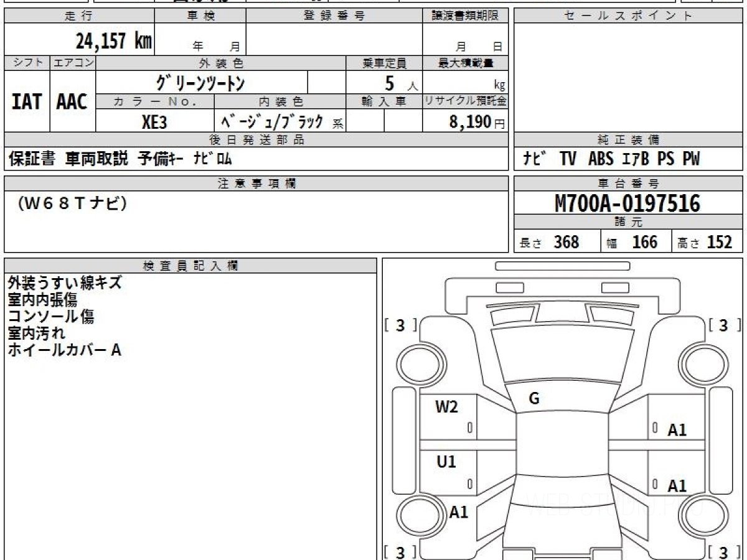Image resolution: width=747 pixels, height=560 pixels.
Task: Select the 8,190円 recycle deposit amount
Action: click(477, 122)
